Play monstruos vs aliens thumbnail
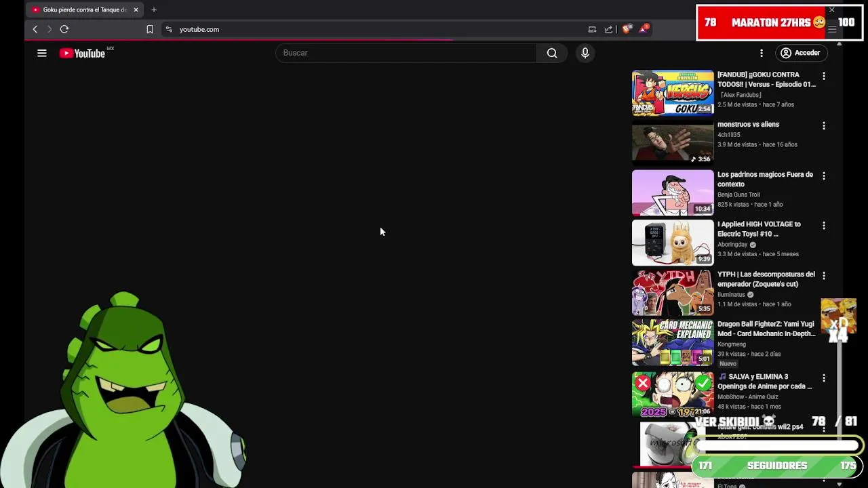 click(673, 142)
